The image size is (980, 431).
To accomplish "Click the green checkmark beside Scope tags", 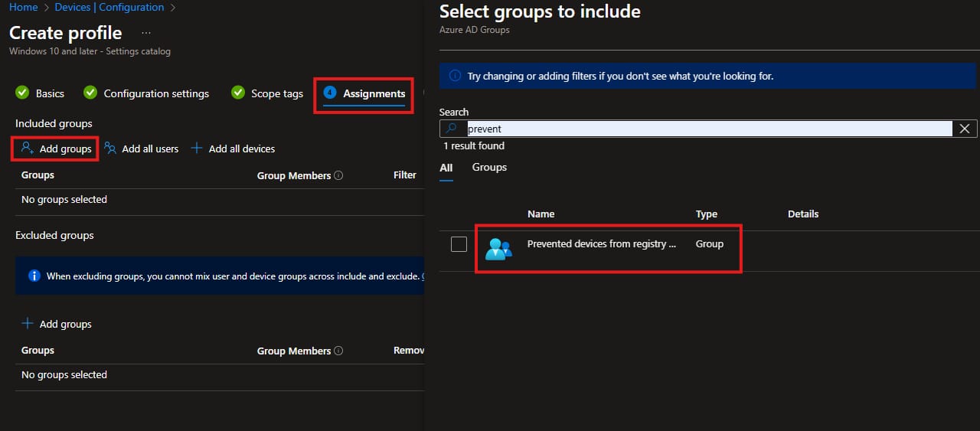I will tap(238, 93).
